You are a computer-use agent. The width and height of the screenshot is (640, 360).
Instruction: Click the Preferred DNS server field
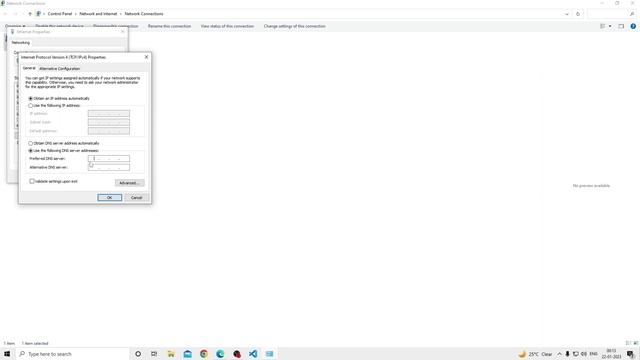(x=109, y=158)
